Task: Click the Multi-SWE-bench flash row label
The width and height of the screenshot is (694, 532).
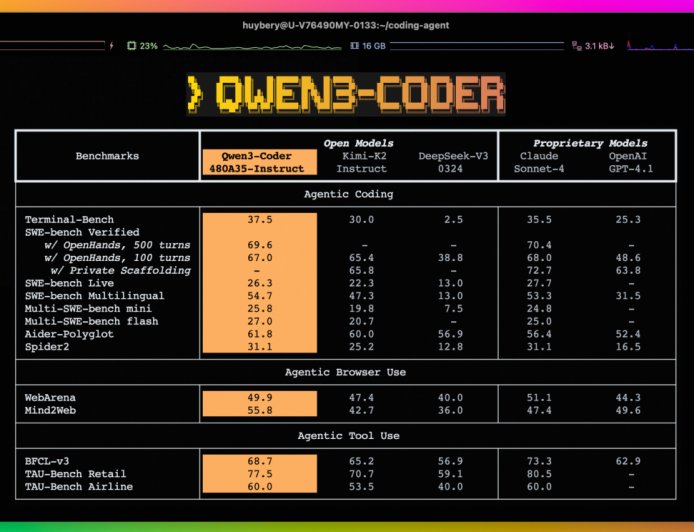Action: (92, 321)
